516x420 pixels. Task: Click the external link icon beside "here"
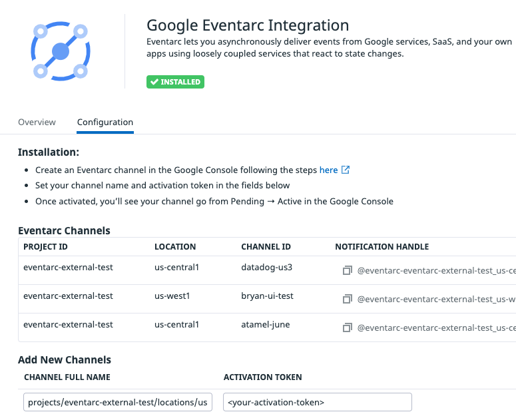point(346,170)
